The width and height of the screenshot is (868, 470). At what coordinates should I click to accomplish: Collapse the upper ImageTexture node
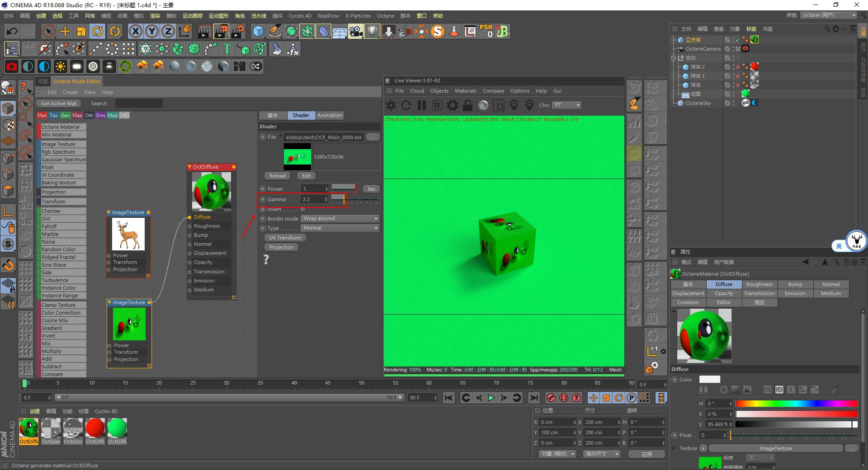pyautogui.click(x=108, y=212)
